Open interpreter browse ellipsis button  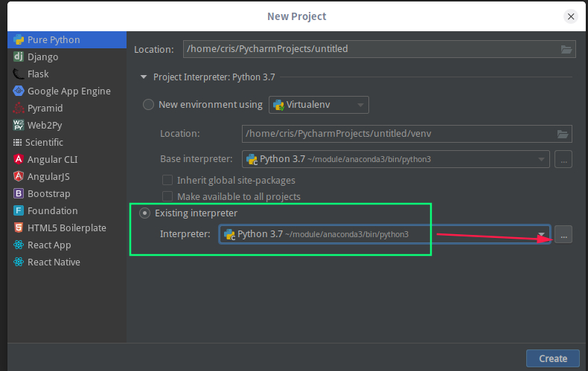(x=563, y=235)
